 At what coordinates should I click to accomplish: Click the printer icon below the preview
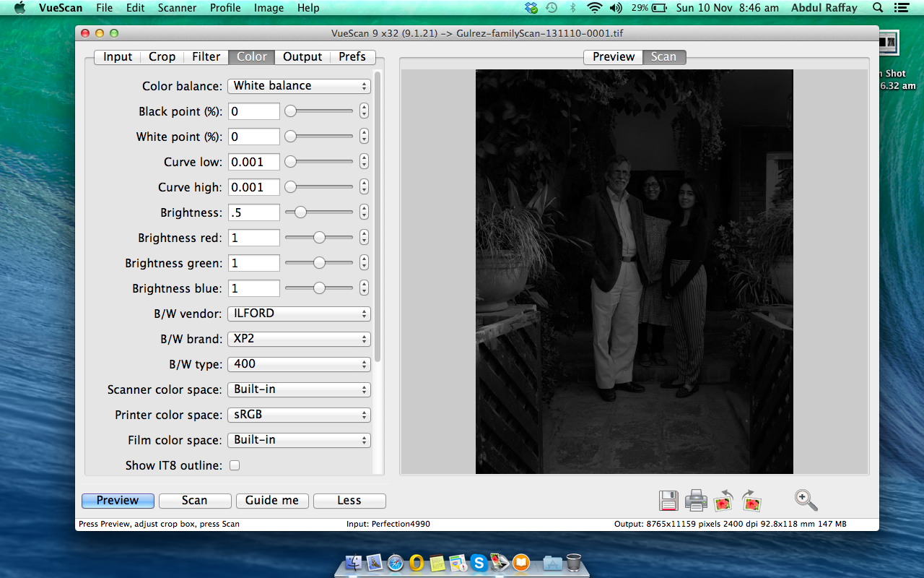[696, 500]
